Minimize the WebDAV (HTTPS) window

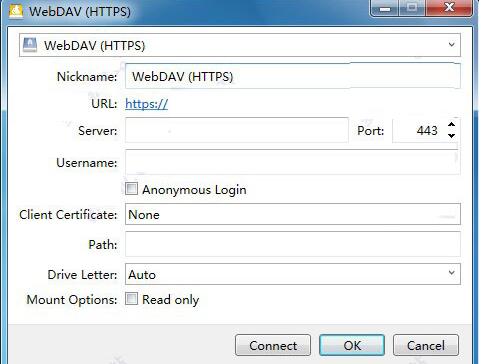(x=385, y=7)
